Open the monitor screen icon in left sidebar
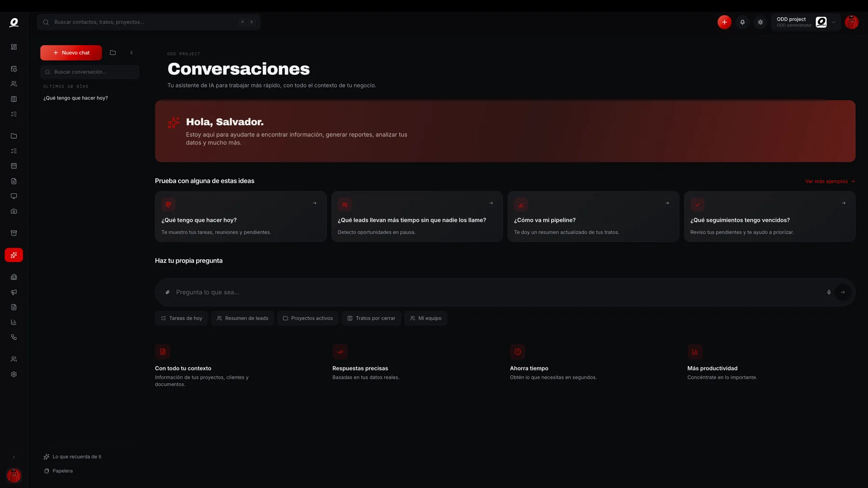868x488 pixels. (14, 196)
